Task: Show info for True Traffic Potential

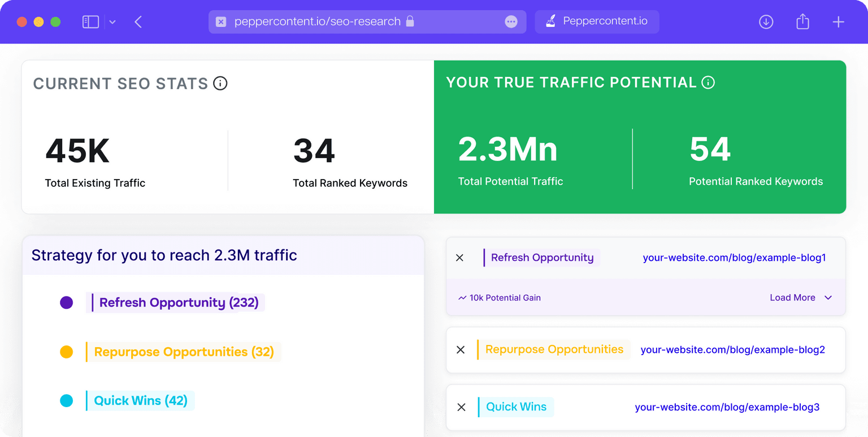Action: (708, 82)
